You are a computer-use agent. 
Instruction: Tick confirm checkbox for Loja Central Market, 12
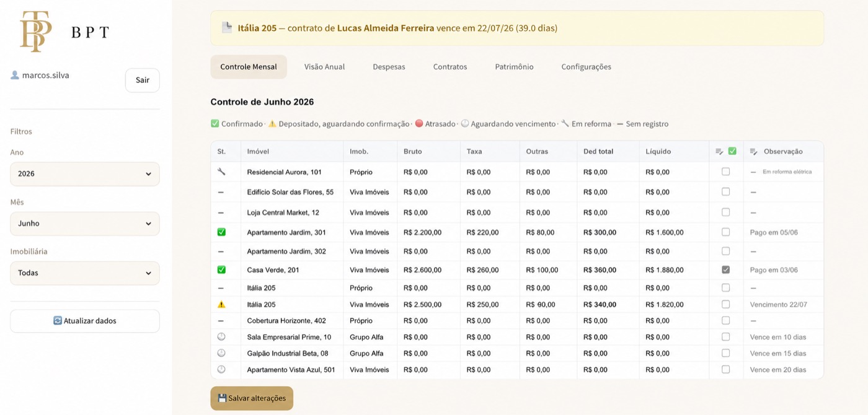click(725, 212)
